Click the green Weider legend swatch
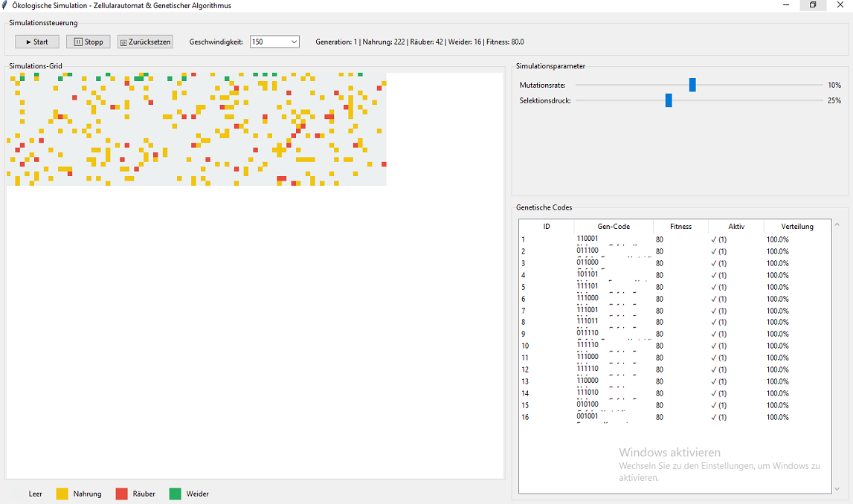Viewport: 853px width, 504px height. (176, 494)
